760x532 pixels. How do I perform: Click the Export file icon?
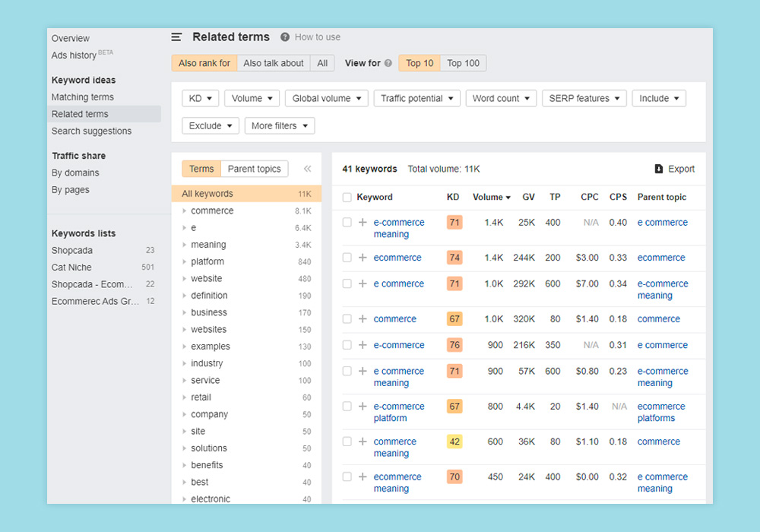pos(658,169)
